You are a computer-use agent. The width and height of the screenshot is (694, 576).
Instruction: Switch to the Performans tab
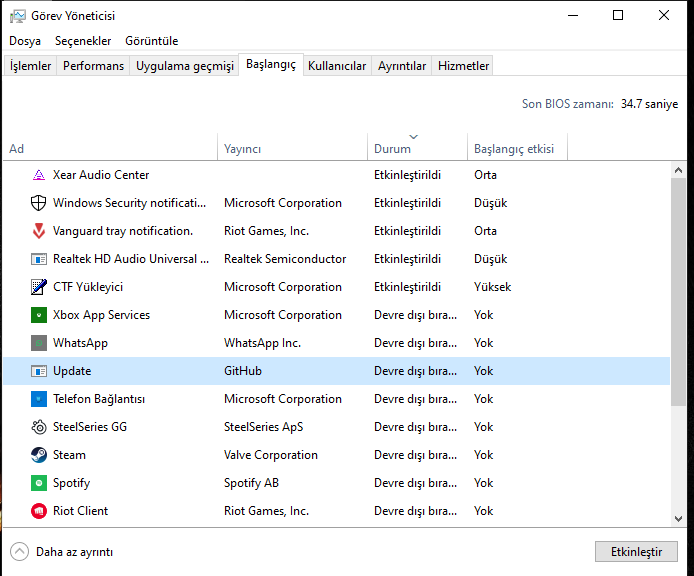(94, 66)
